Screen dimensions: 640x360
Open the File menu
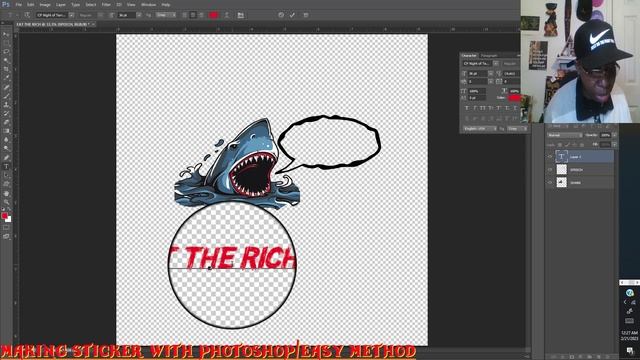coord(18,4)
